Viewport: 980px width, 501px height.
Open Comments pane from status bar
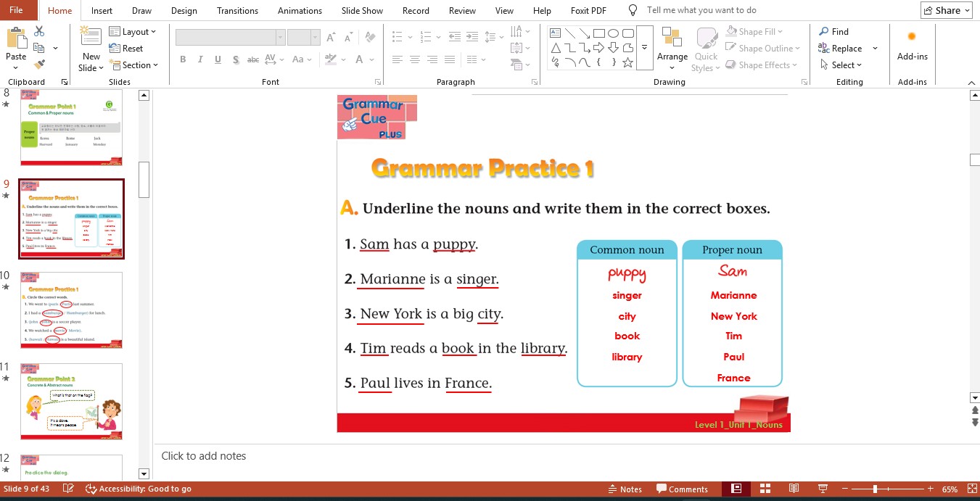tap(682, 489)
